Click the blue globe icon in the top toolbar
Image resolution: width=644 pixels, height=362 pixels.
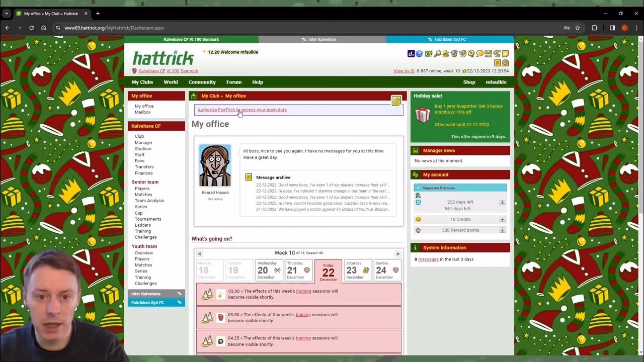pos(420,54)
